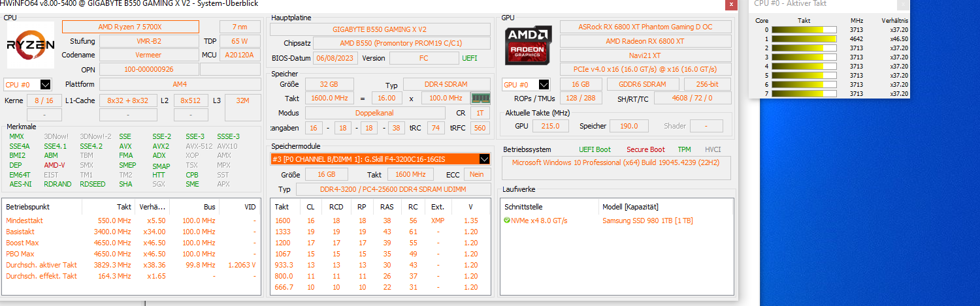
Task: Click the DDR4-3200 / PC4-25600 module type field
Action: point(393,189)
